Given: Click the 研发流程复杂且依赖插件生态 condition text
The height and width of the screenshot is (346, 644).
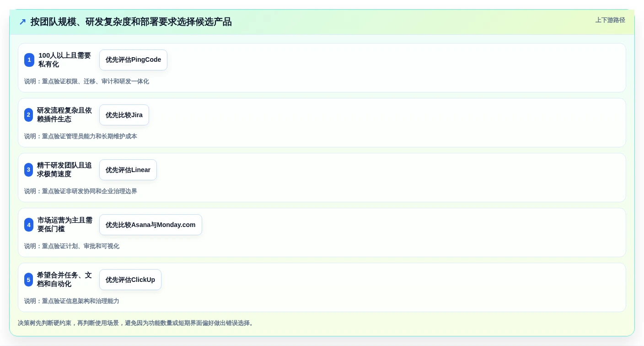Looking at the screenshot, I should pyautogui.click(x=64, y=115).
